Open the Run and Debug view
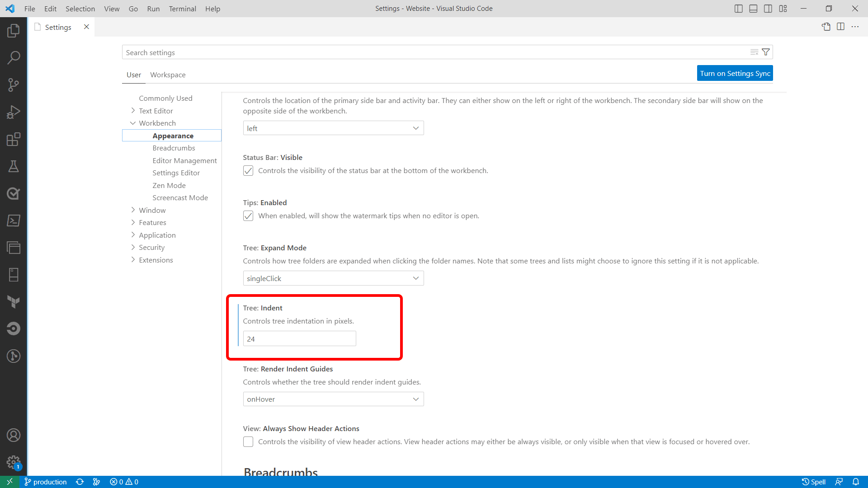Viewport: 868px width, 488px height. tap(14, 112)
